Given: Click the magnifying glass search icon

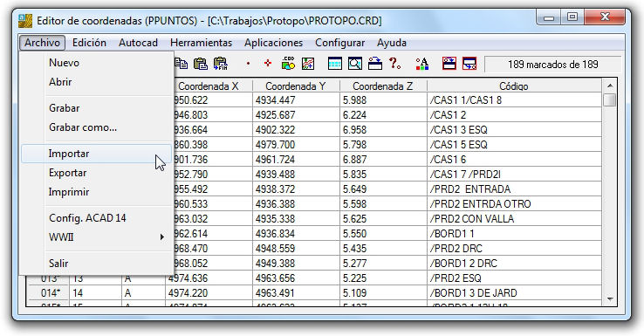Looking at the screenshot, I should 355,64.
